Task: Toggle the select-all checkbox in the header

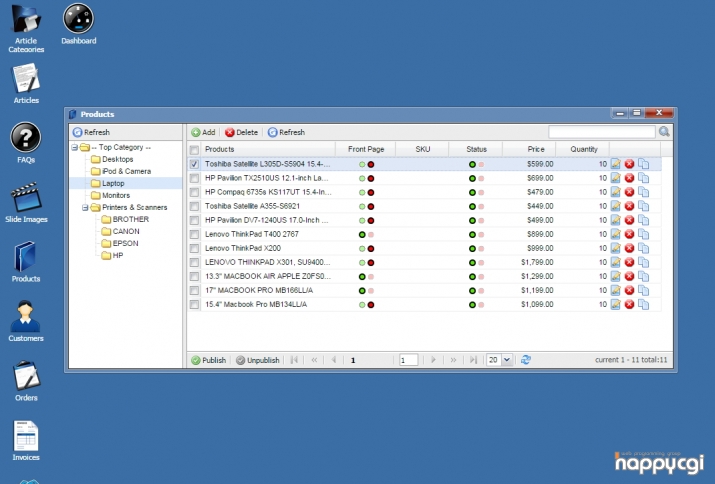Action: [194, 150]
